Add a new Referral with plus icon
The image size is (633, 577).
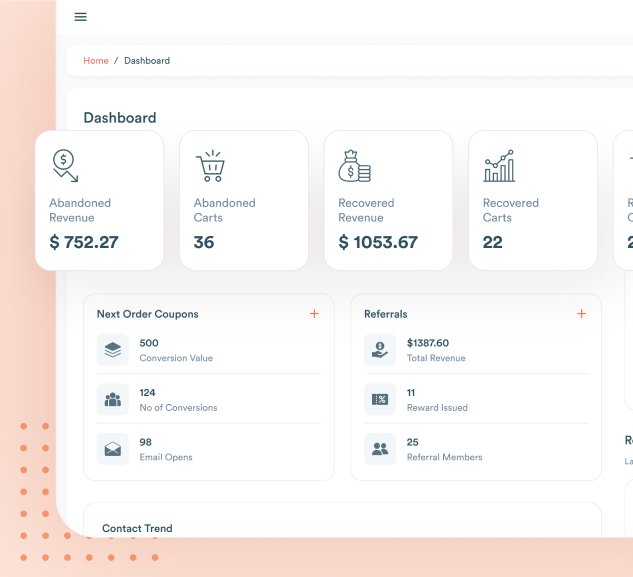coord(581,314)
